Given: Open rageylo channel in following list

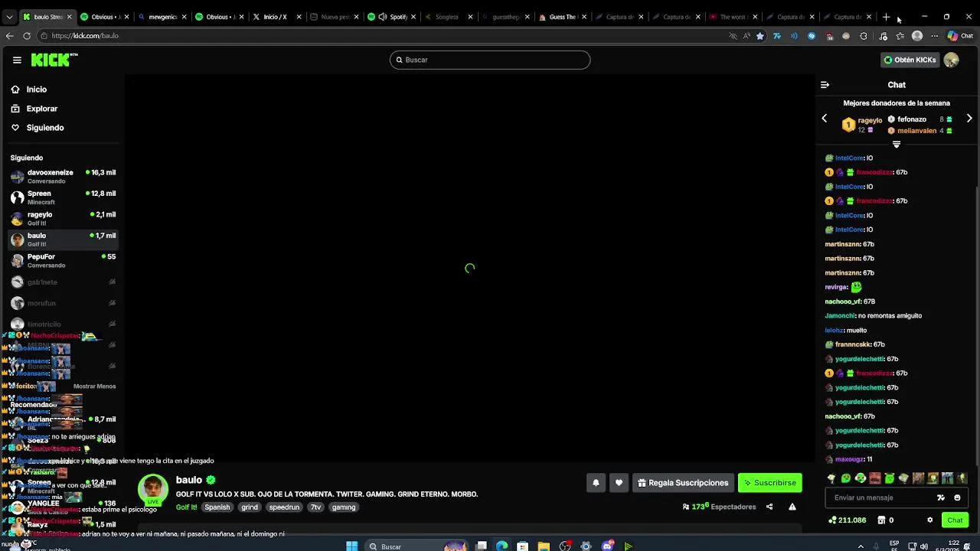Looking at the screenshot, I should [63, 219].
